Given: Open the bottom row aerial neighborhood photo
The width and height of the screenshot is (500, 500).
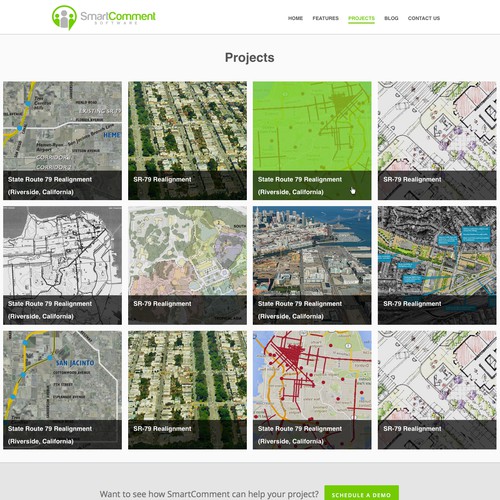Looking at the screenshot, I should tap(187, 390).
